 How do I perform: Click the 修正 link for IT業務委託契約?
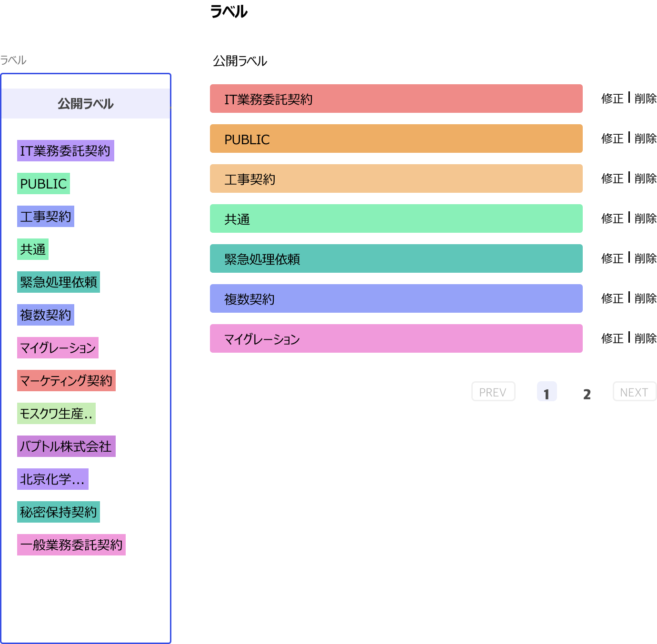(x=612, y=99)
